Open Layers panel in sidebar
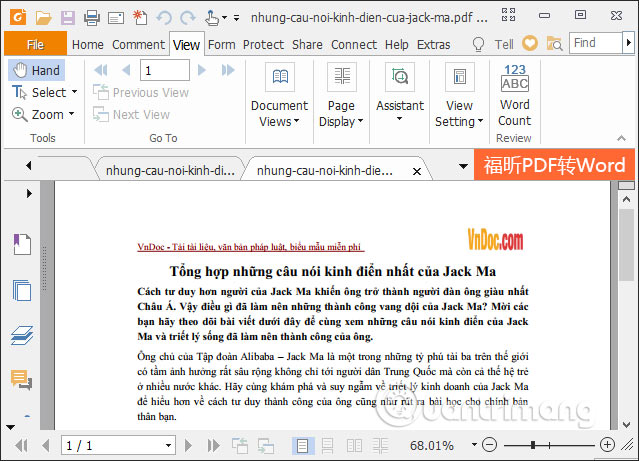 [x=22, y=335]
